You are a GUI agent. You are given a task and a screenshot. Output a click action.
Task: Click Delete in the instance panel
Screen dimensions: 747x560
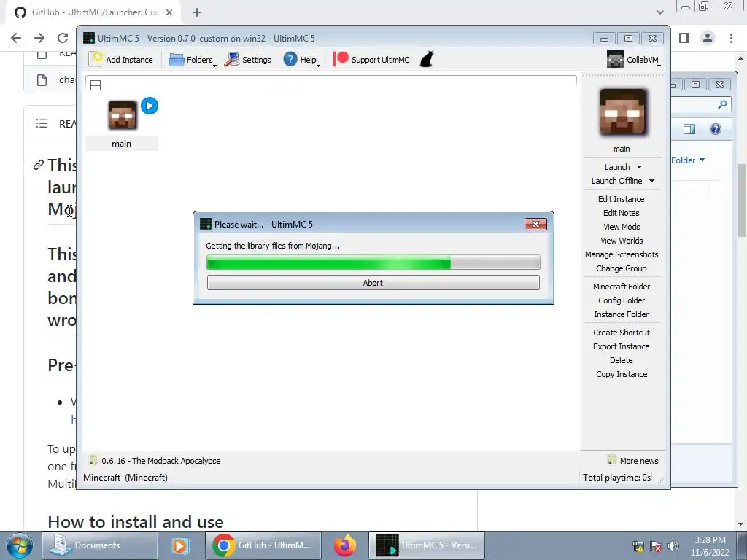click(622, 360)
